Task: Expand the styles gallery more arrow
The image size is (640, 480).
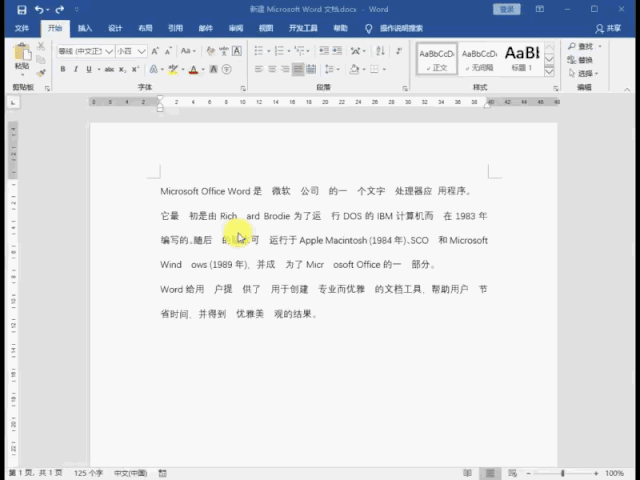Action: [x=549, y=72]
